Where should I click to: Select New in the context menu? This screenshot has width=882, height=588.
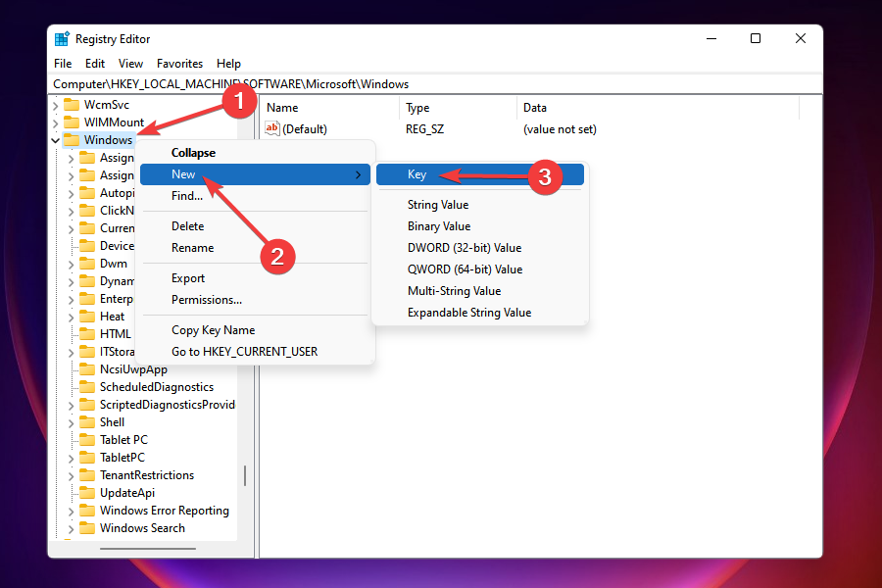pyautogui.click(x=255, y=174)
